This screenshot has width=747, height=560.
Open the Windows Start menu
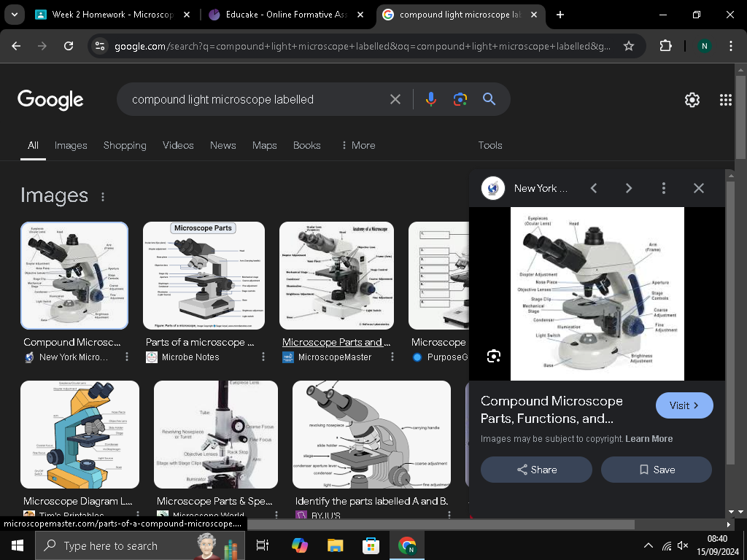[18, 545]
